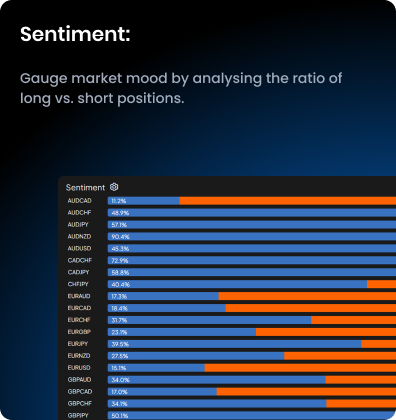Image resolution: width=396 pixels, height=420 pixels.
Task: Select the AUDCHF row label
Action: click(79, 213)
